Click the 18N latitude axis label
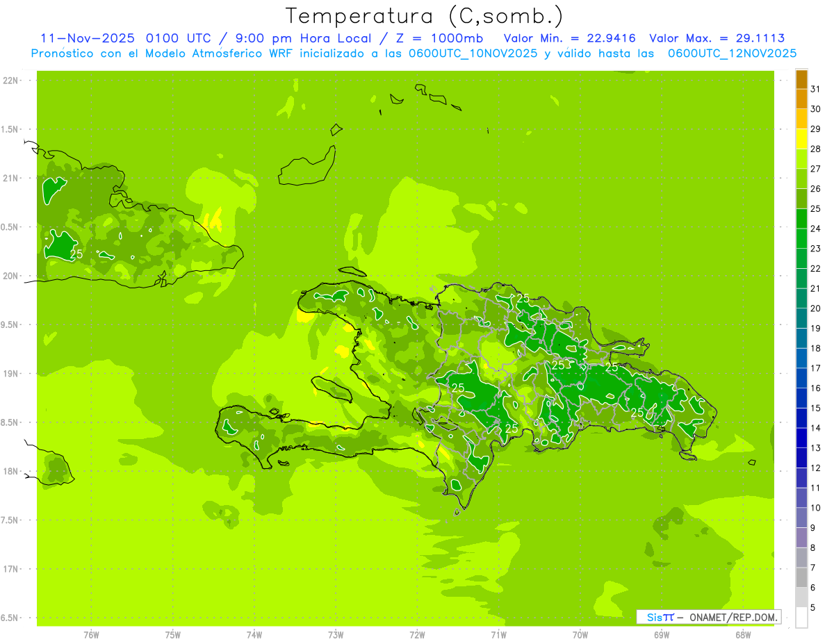This screenshot has width=834, height=644. [x=12, y=471]
